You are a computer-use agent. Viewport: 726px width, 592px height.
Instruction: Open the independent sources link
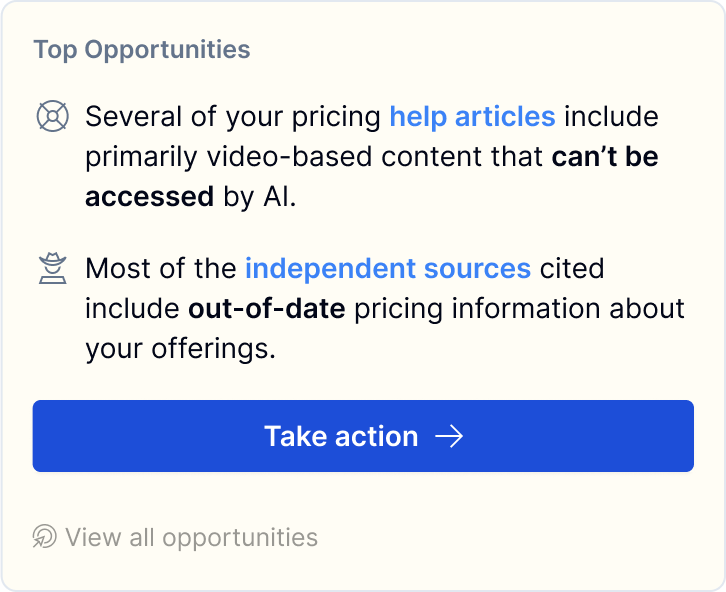click(x=388, y=268)
